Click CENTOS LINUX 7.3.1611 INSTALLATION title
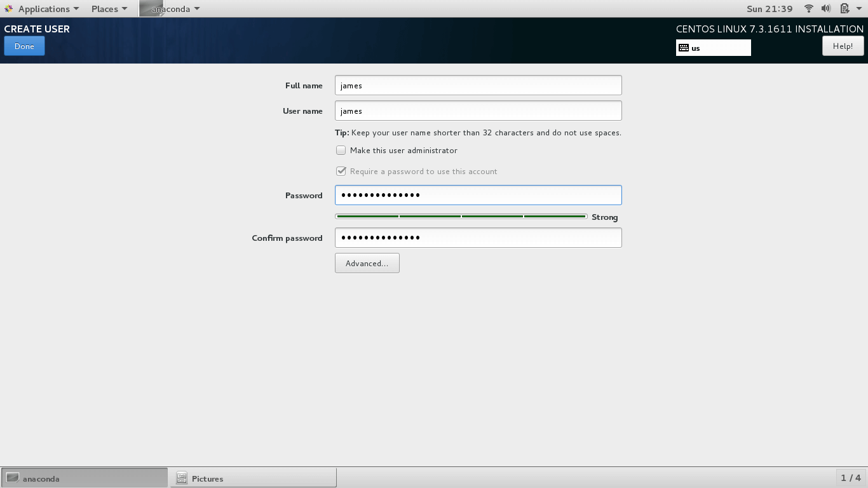The image size is (868, 488). click(x=770, y=29)
